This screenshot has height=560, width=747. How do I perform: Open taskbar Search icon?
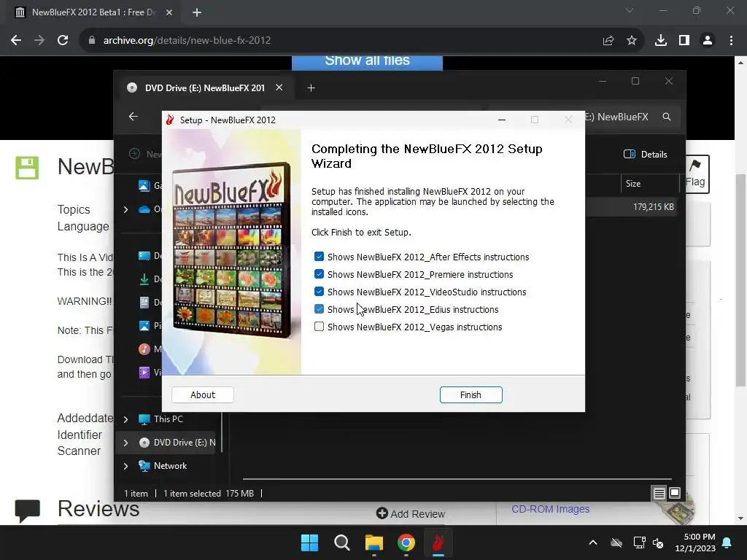(341, 542)
